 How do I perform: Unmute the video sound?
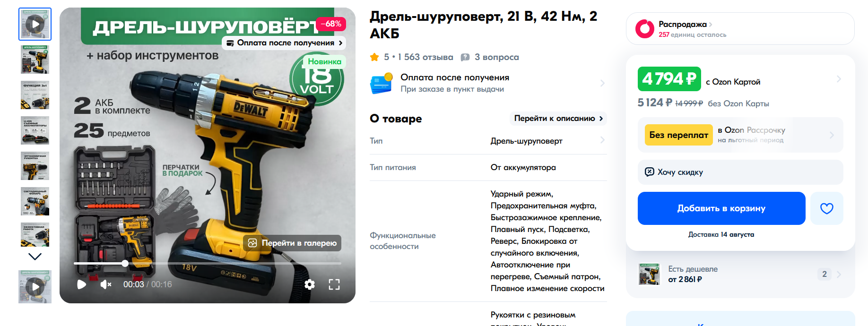pos(106,284)
